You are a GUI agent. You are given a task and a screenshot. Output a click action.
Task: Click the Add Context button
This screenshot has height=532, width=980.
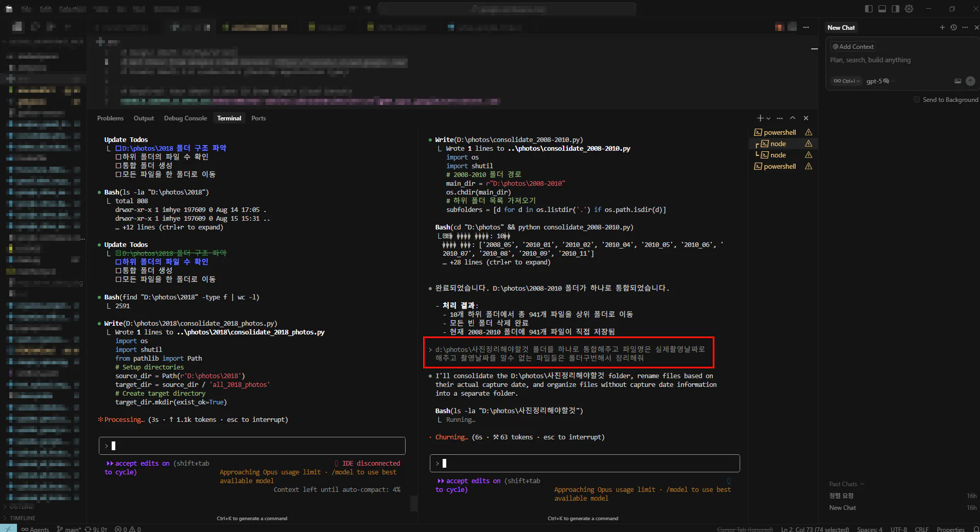pos(853,47)
